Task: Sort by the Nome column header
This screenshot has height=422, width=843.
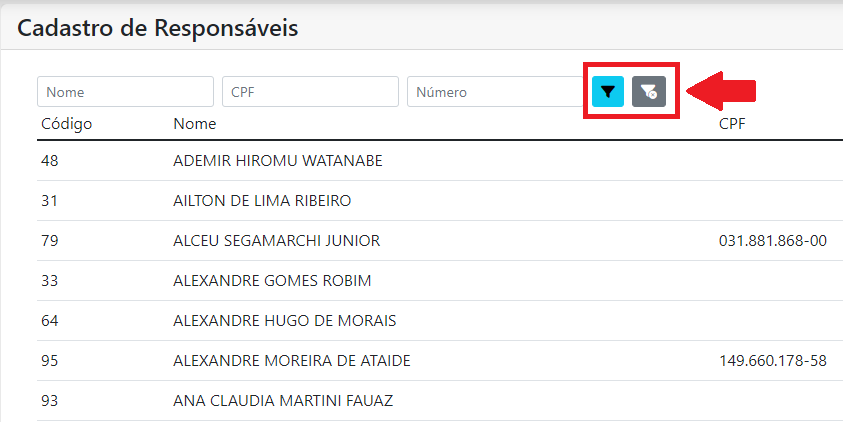Action: pos(195,124)
